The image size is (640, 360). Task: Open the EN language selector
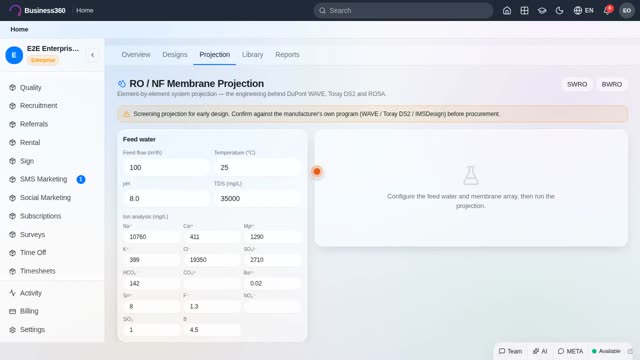point(583,11)
